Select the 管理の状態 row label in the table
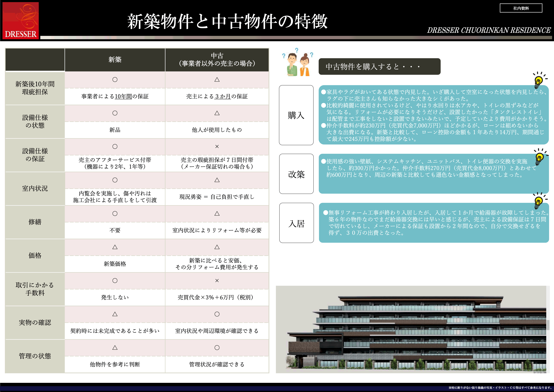554x392 pixels. [x=35, y=356]
